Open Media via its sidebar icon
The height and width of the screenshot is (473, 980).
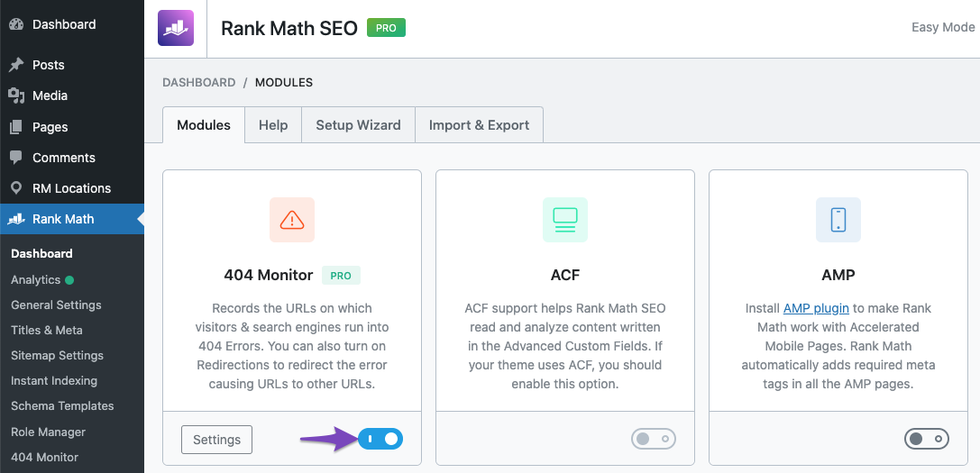click(16, 96)
